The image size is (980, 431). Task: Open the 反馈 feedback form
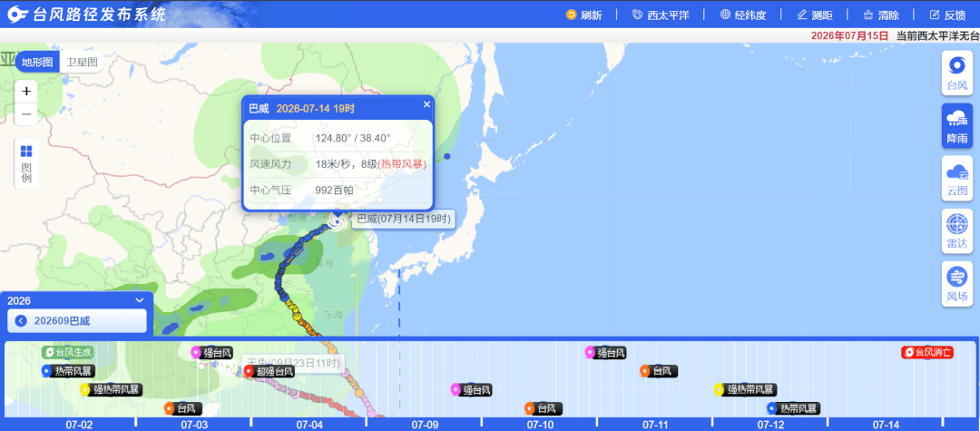pos(947,15)
